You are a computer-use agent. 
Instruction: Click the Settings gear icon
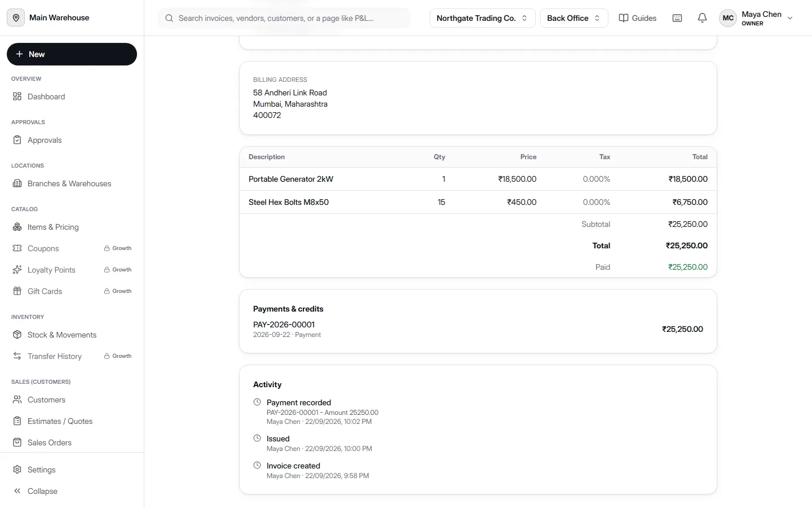[17, 470]
